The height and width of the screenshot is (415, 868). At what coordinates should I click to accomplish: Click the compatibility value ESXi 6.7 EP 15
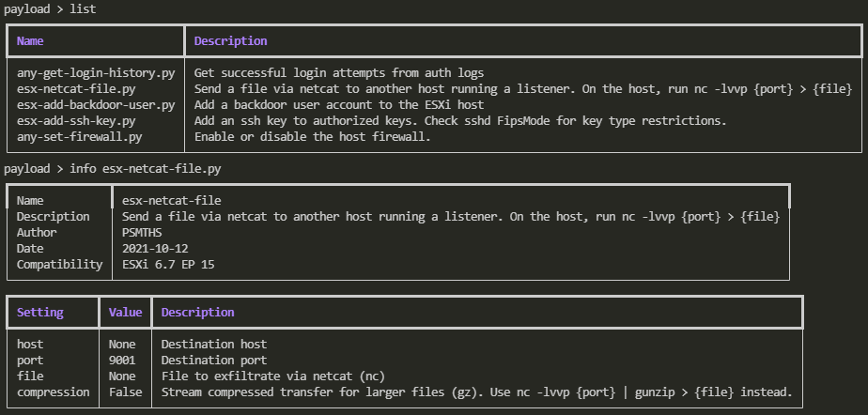[168, 265]
